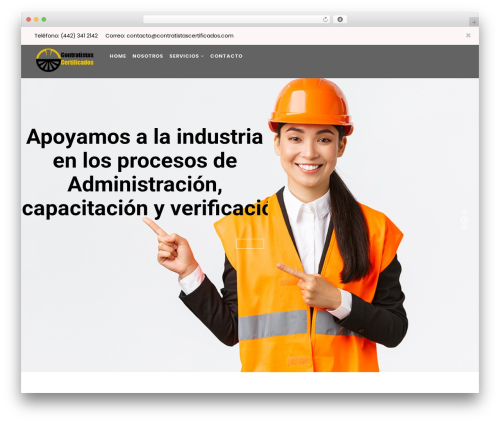Click the hero headline 'Apoyamos a la industria'
This screenshot has height=423, width=500.
pyautogui.click(x=145, y=136)
